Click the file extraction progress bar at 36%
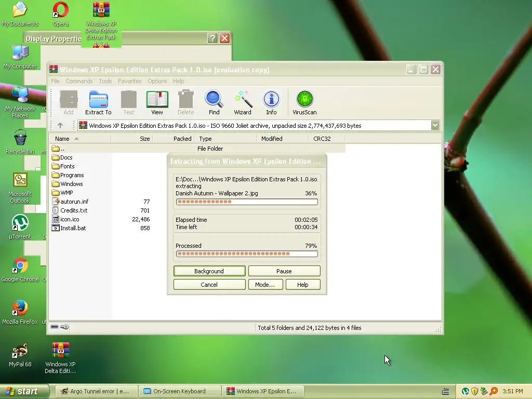Viewport: 532px width, 399px height. [x=247, y=202]
